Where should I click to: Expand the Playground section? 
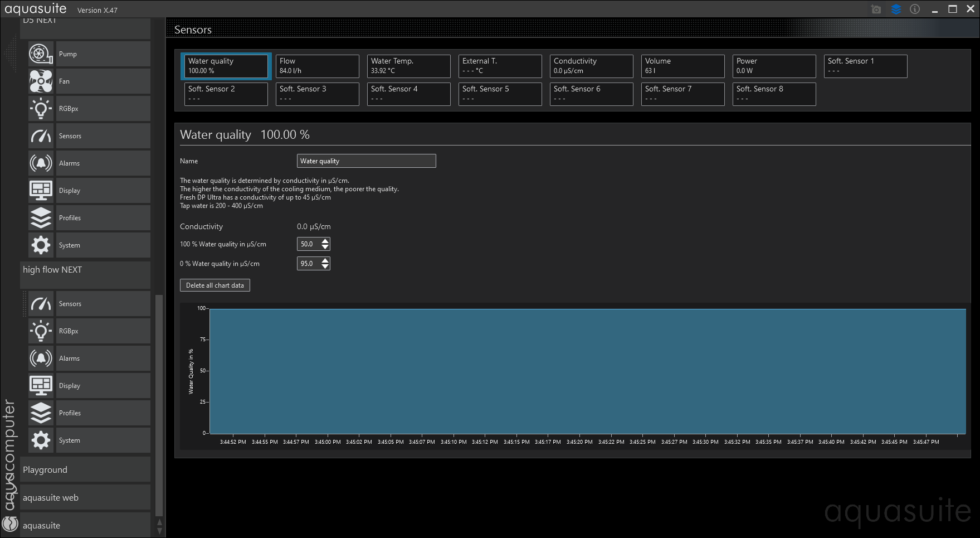[x=85, y=470]
